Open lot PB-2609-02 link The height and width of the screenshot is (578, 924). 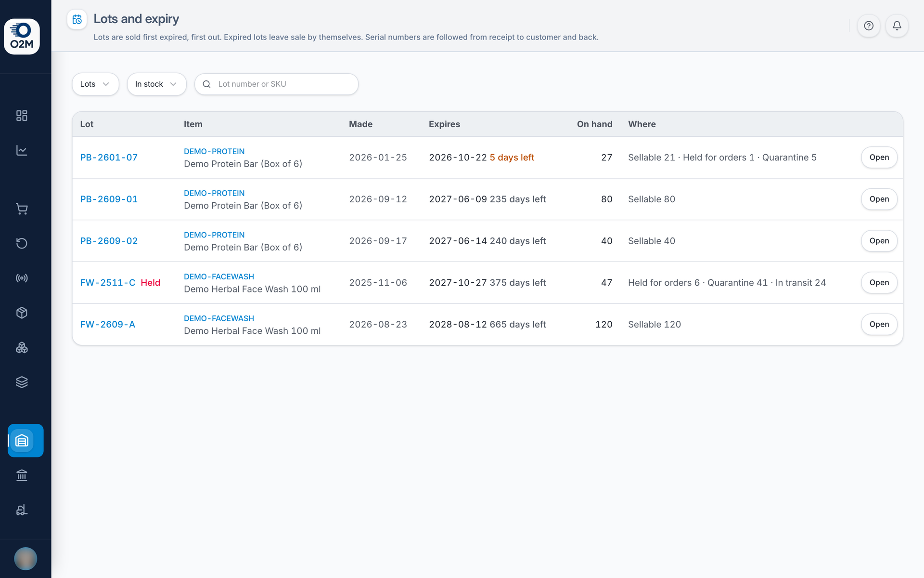[x=109, y=241]
